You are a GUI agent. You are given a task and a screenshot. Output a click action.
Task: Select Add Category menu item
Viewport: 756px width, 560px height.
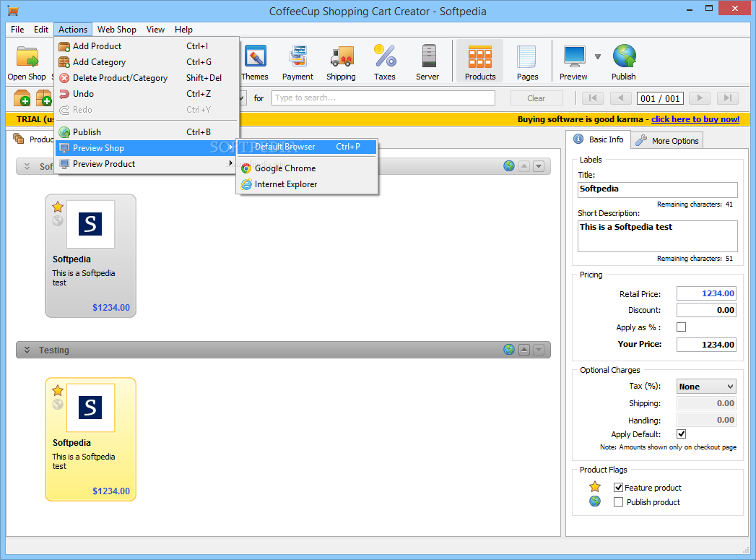pyautogui.click(x=146, y=62)
